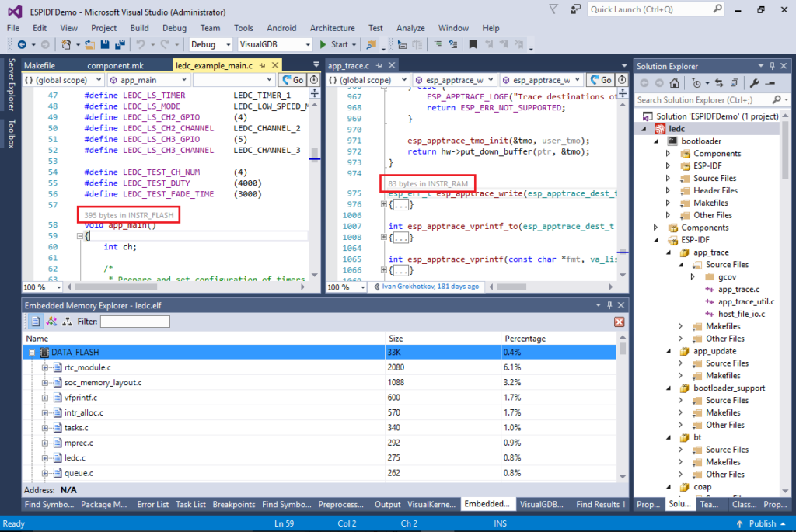
Task: Toggle Sync with Active Document in Solution Explorer
Action: click(x=720, y=82)
